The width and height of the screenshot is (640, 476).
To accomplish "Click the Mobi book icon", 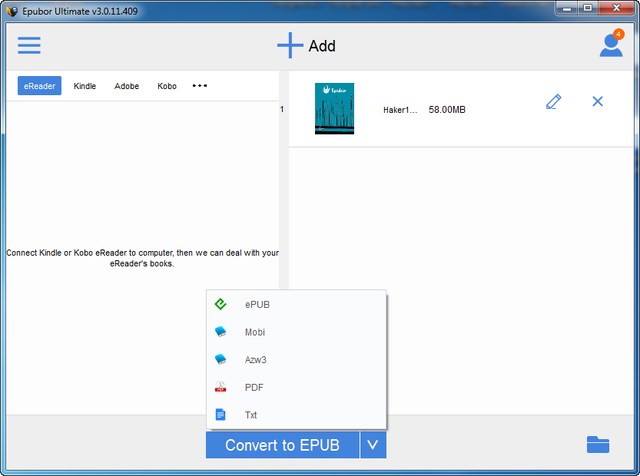I will click(220, 331).
